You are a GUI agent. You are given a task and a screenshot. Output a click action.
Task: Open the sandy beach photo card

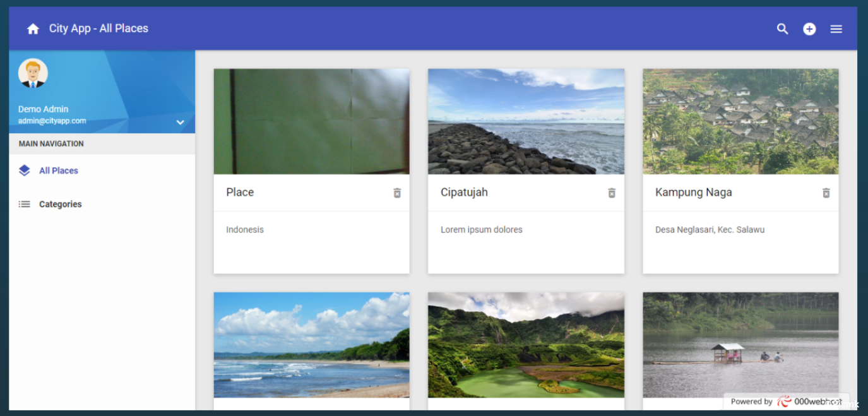coord(311,345)
